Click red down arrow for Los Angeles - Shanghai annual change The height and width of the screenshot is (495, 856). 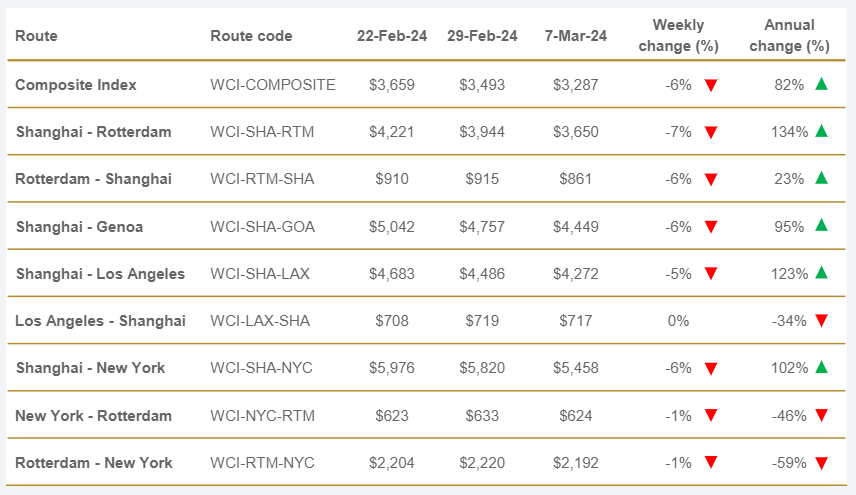pos(821,321)
